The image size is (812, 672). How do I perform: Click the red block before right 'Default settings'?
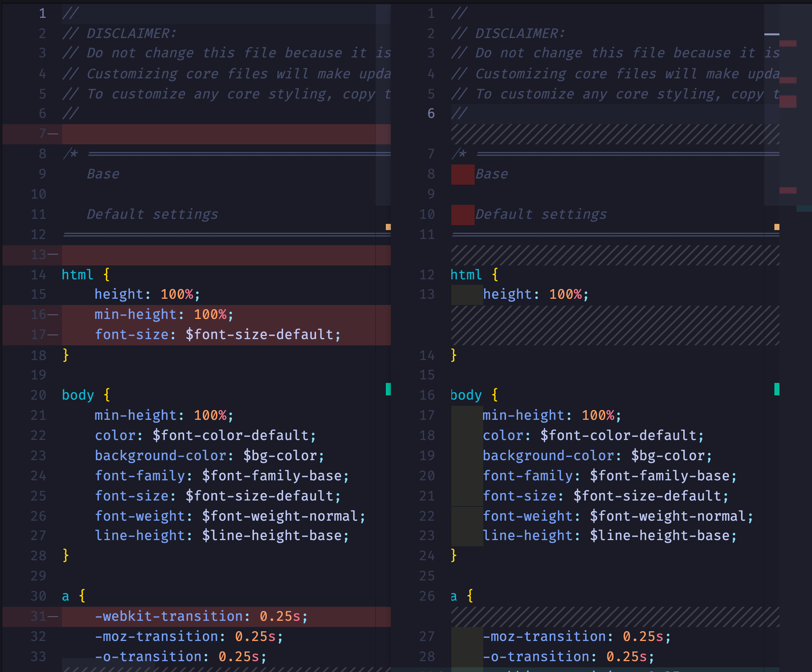463,215
